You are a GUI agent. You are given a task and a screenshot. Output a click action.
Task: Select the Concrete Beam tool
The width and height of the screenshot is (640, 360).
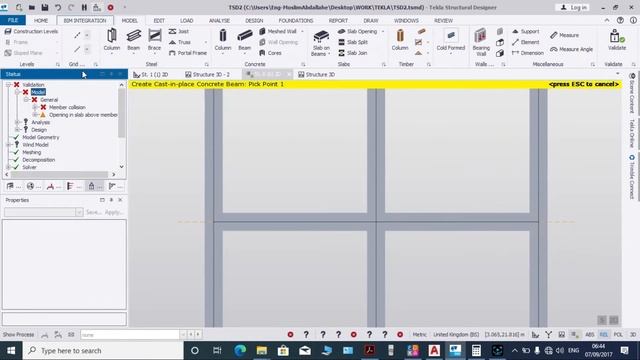tap(244, 40)
